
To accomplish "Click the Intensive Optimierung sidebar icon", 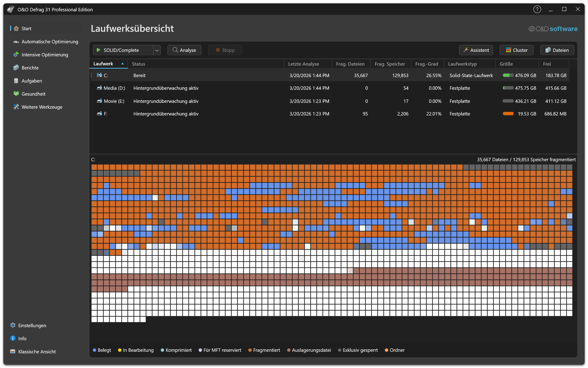I will point(16,55).
